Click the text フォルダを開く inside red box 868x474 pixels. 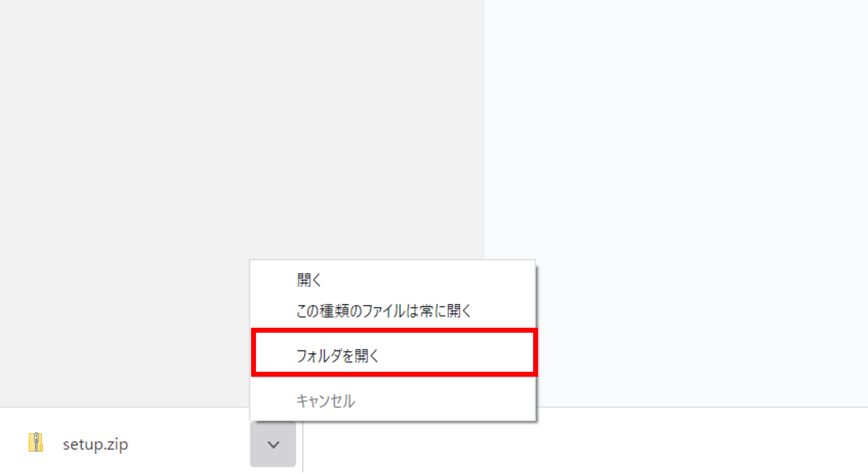click(337, 356)
